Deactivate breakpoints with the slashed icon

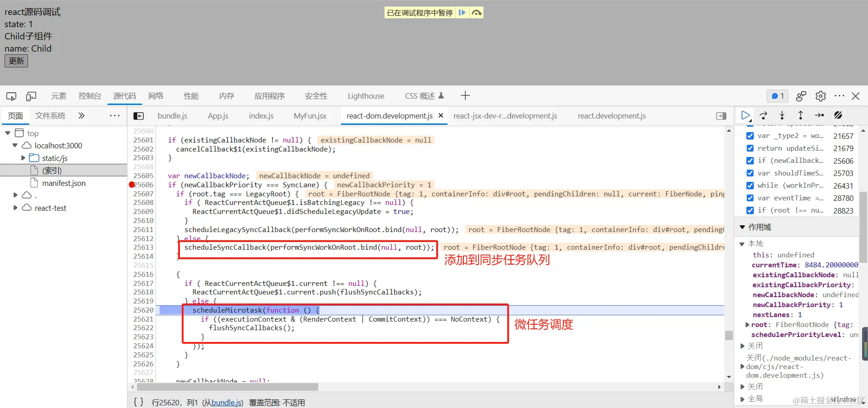(838, 115)
